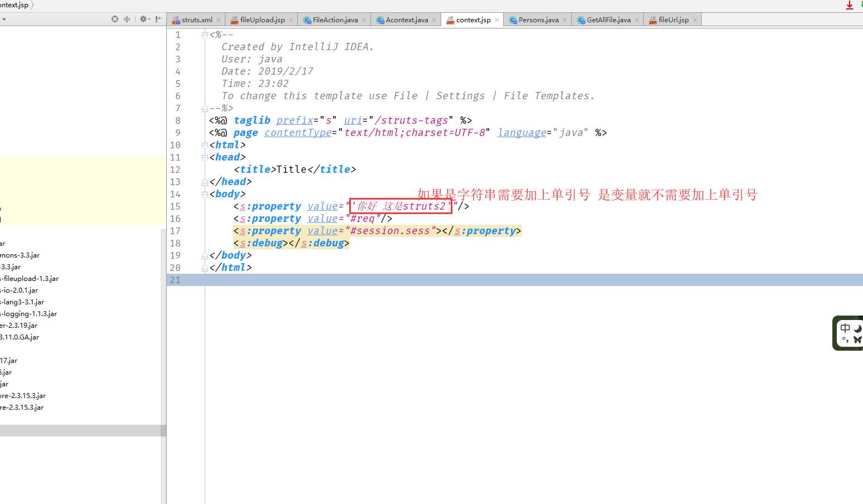Image resolution: width=863 pixels, height=504 pixels.
Task: Switch to the struts.xml tab
Action: coord(197,20)
